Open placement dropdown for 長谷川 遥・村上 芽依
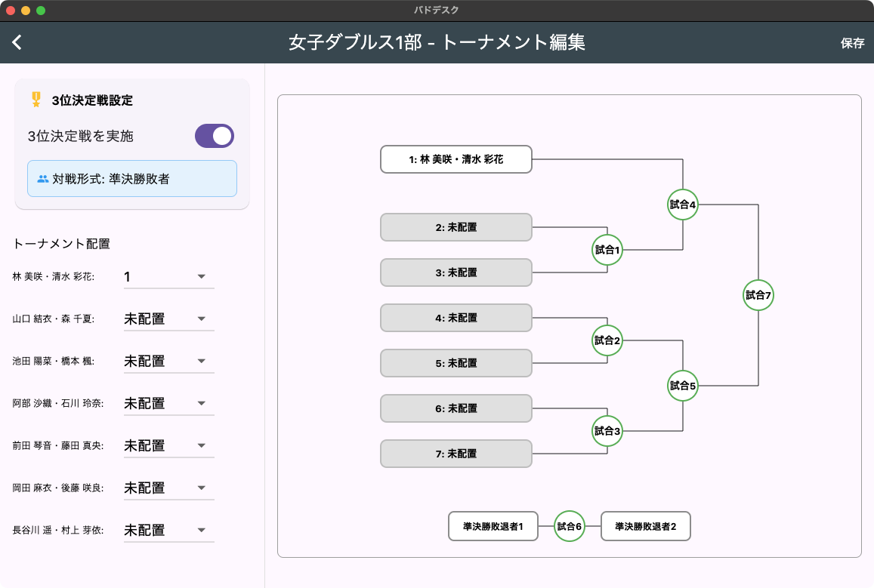The height and width of the screenshot is (588, 874). click(x=169, y=531)
